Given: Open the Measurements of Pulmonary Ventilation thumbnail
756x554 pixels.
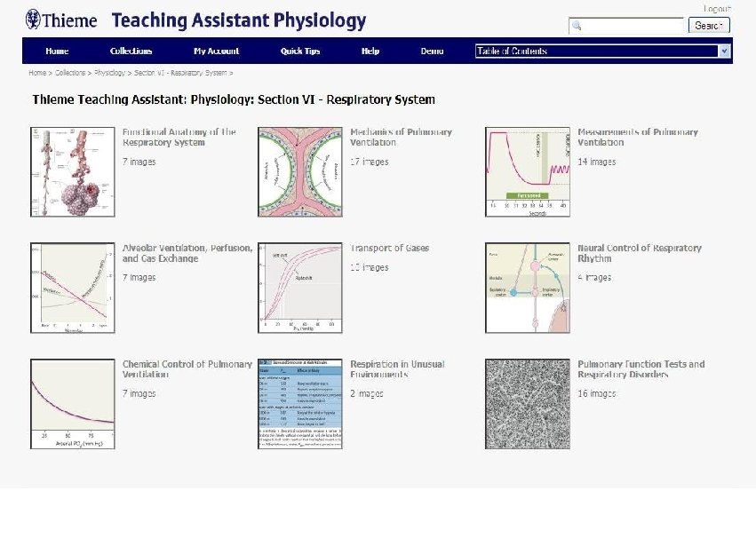Looking at the screenshot, I should pyautogui.click(x=528, y=172).
